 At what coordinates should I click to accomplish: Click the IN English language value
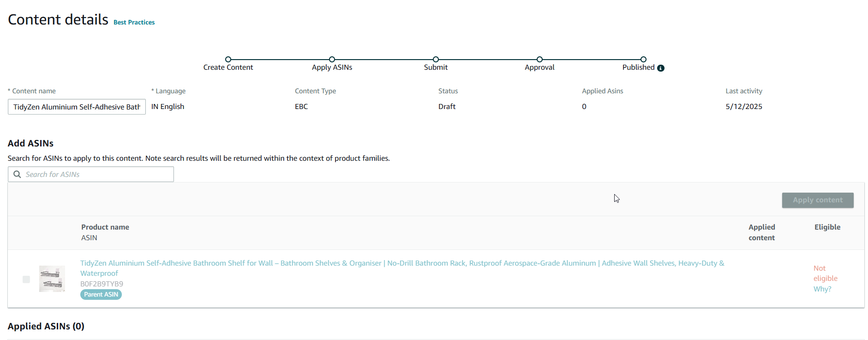click(x=168, y=106)
